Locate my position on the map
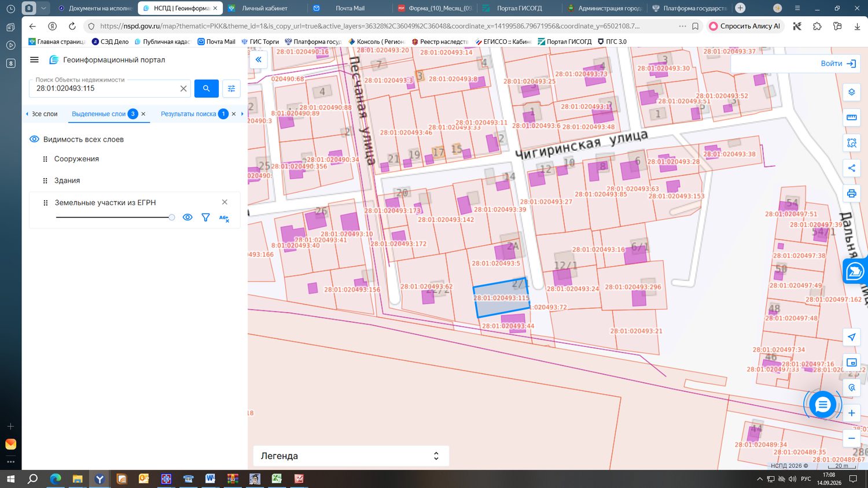 [851, 337]
